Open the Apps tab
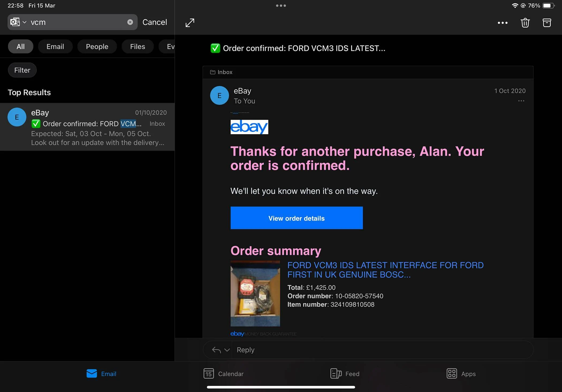 point(461,374)
